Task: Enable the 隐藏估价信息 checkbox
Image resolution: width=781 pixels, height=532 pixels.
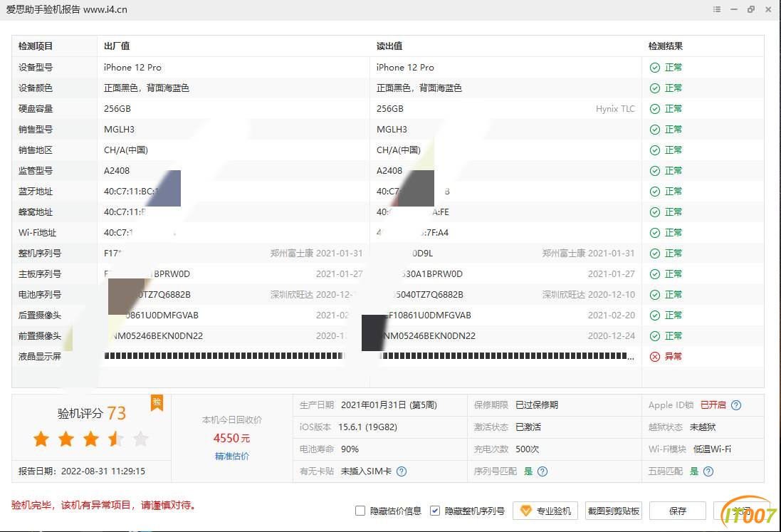Action: [360, 511]
